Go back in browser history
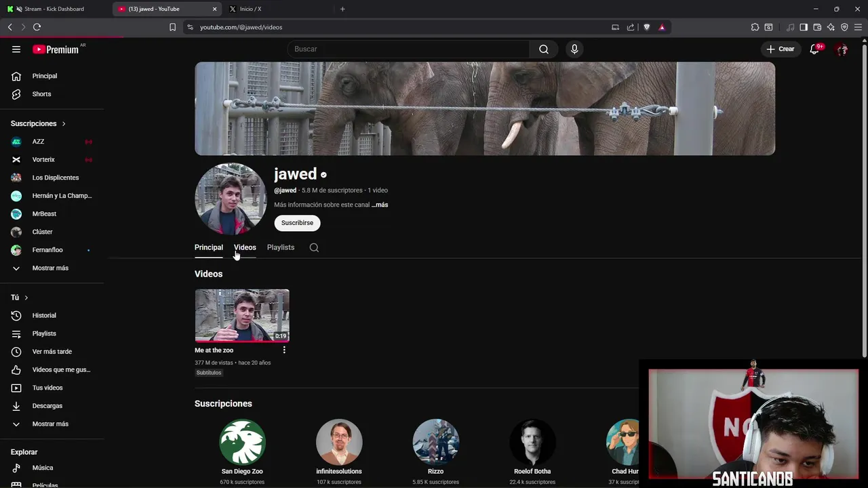Image resolution: width=868 pixels, height=488 pixels. pyautogui.click(x=10, y=27)
